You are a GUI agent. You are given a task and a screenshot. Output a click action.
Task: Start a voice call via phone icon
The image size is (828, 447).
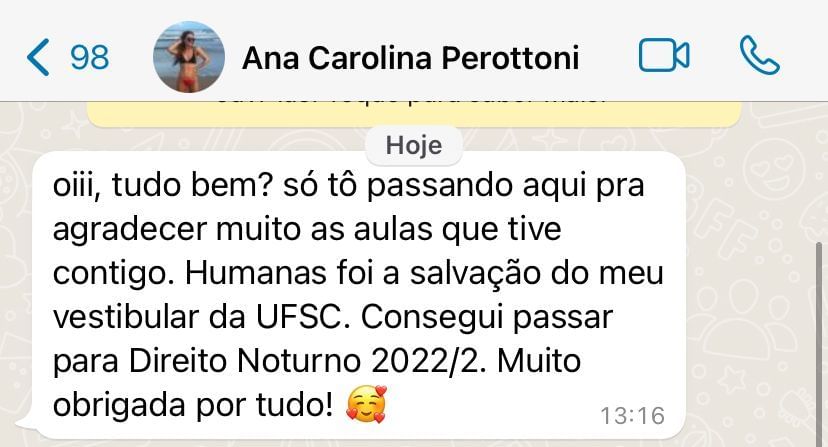tap(759, 55)
